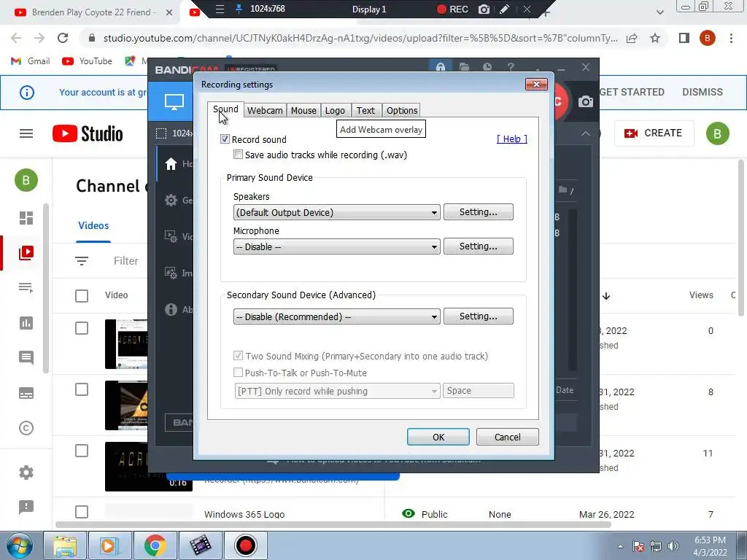
Task: Open YouTube Studio Comments icon
Action: (x=26, y=357)
